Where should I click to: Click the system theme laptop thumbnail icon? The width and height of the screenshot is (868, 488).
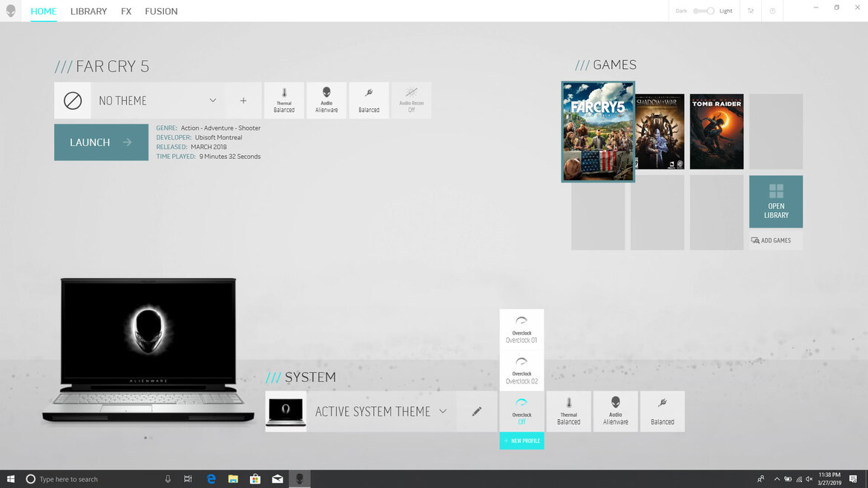click(x=286, y=412)
